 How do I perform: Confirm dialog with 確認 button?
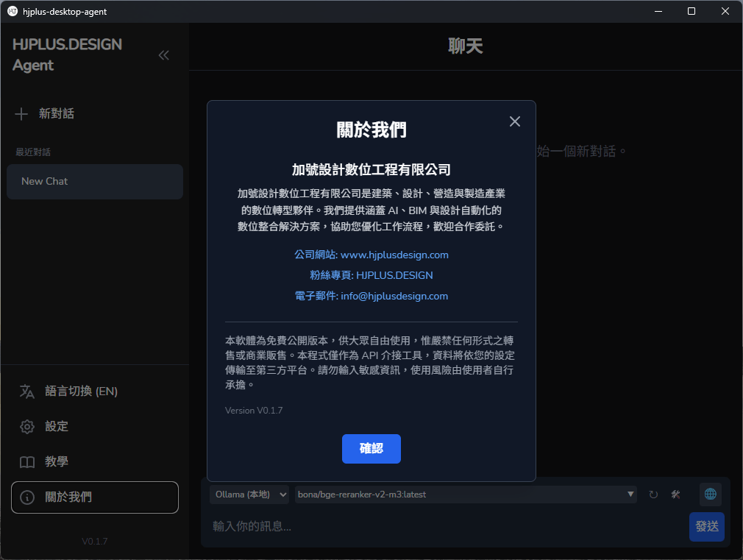(x=371, y=449)
